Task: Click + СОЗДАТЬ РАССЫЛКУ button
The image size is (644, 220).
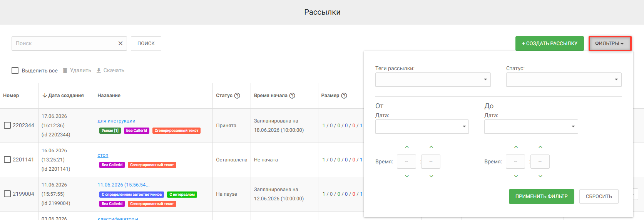Action: (x=550, y=44)
